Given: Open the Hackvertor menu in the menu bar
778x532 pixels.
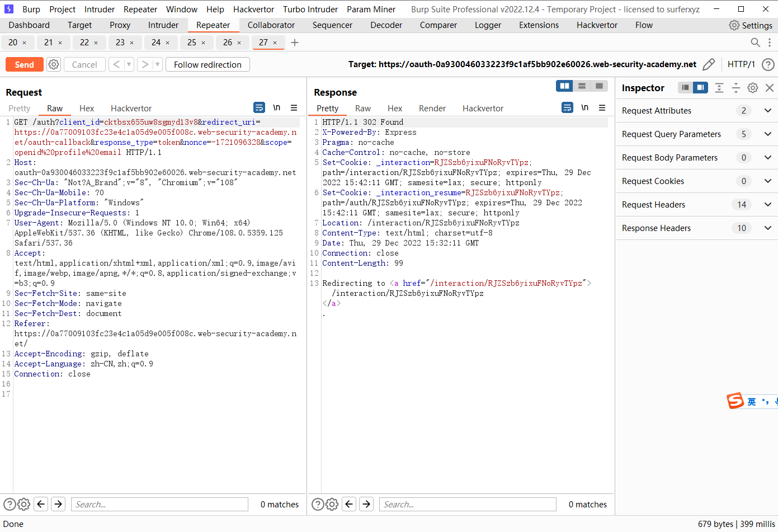Looking at the screenshot, I should pos(253,9).
